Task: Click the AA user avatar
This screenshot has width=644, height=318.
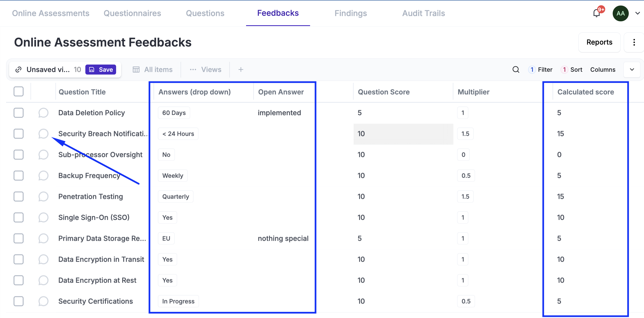Action: [x=620, y=13]
